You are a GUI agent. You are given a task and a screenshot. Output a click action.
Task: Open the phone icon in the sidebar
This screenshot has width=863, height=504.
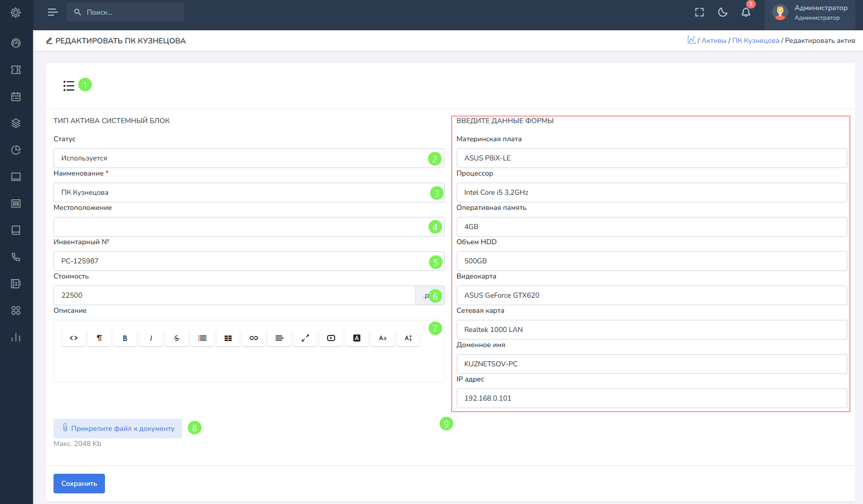coord(16,257)
